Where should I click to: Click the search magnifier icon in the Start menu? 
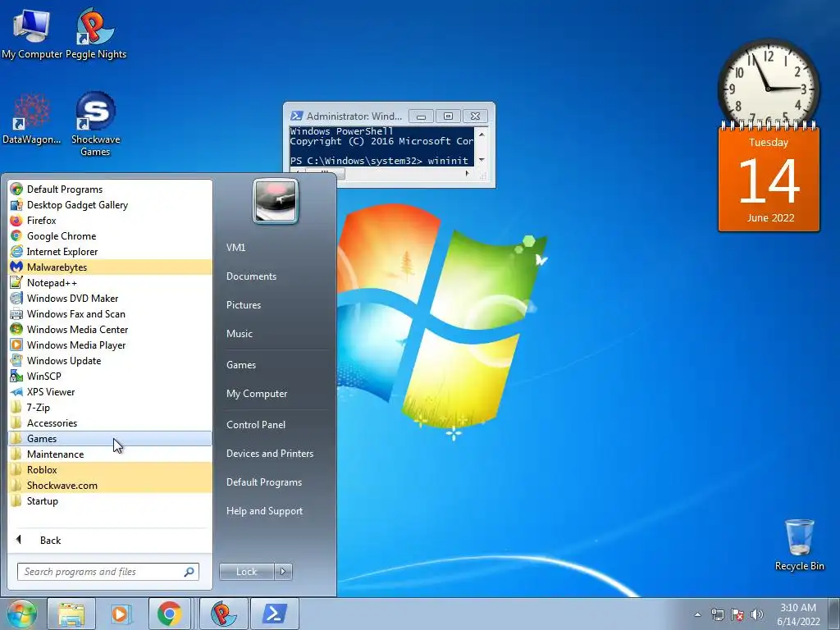point(189,572)
